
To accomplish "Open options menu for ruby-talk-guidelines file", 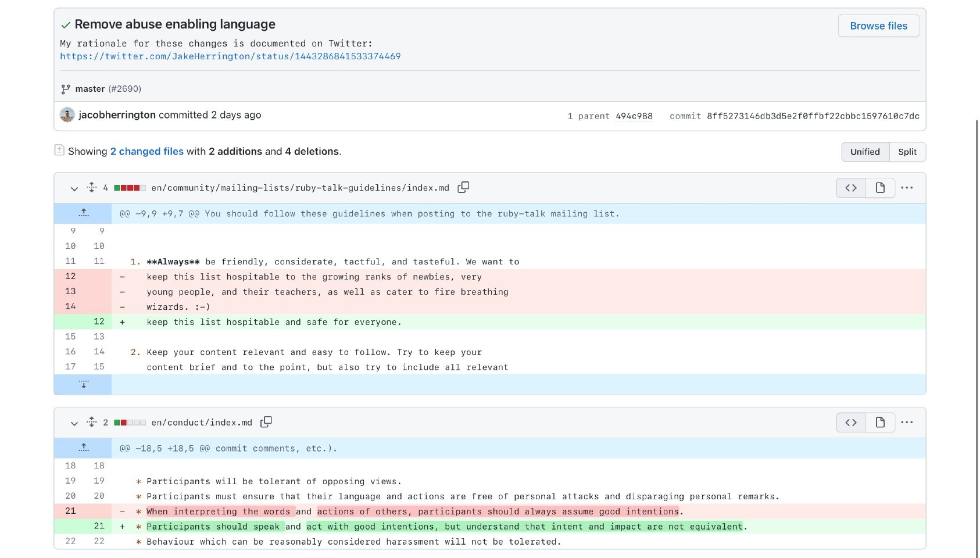I will [907, 188].
